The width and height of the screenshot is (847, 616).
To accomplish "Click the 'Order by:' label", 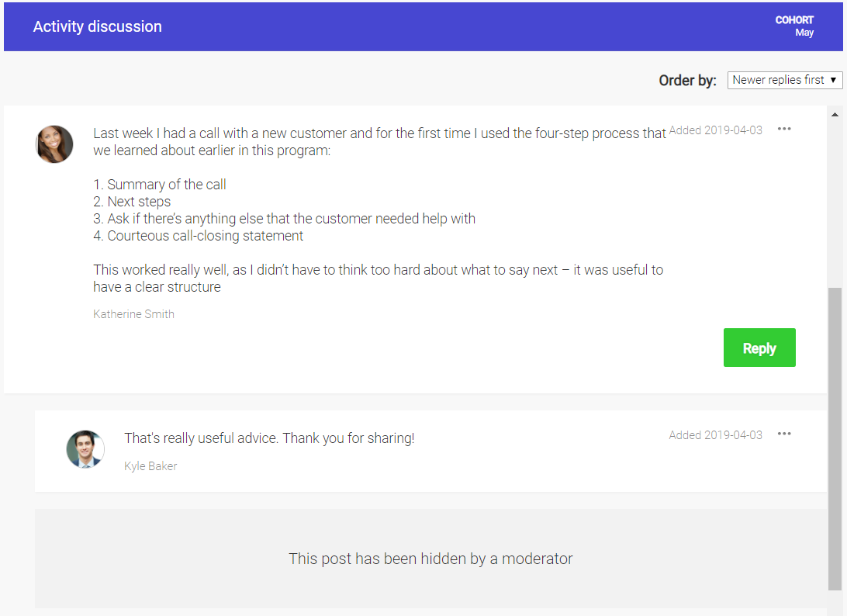I will coord(687,79).
